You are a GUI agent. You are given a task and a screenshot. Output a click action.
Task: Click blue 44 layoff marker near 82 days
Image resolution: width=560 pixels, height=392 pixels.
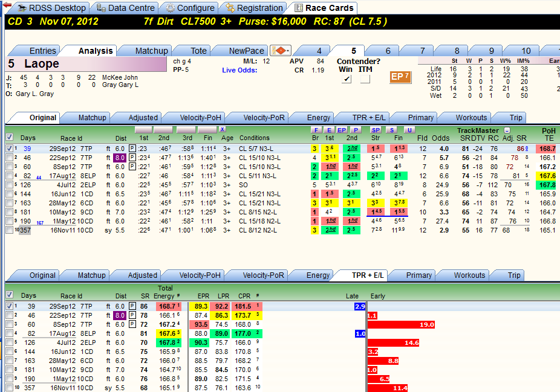(39, 178)
